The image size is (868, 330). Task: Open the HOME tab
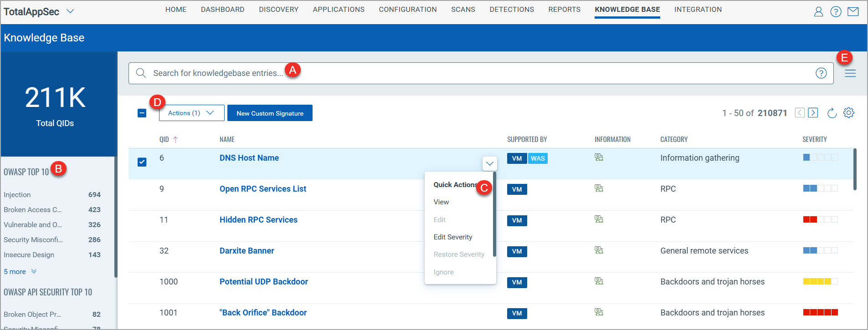(x=176, y=10)
